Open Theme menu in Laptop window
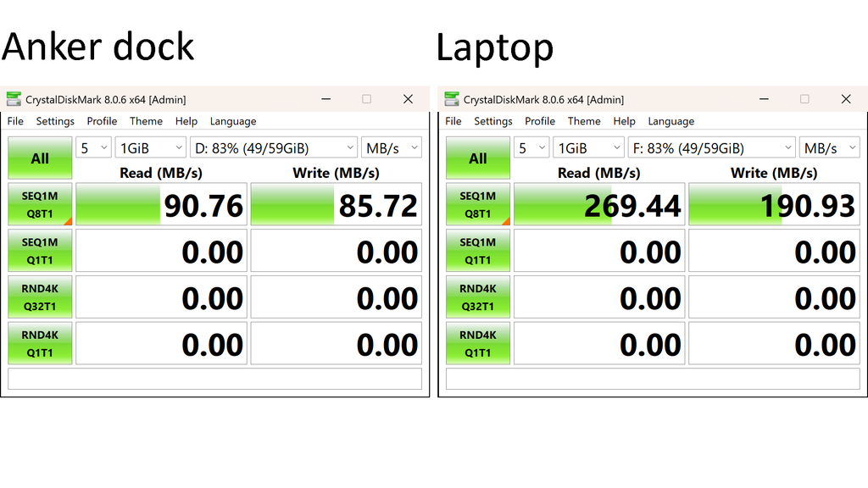This screenshot has height=488, width=868. click(x=584, y=121)
